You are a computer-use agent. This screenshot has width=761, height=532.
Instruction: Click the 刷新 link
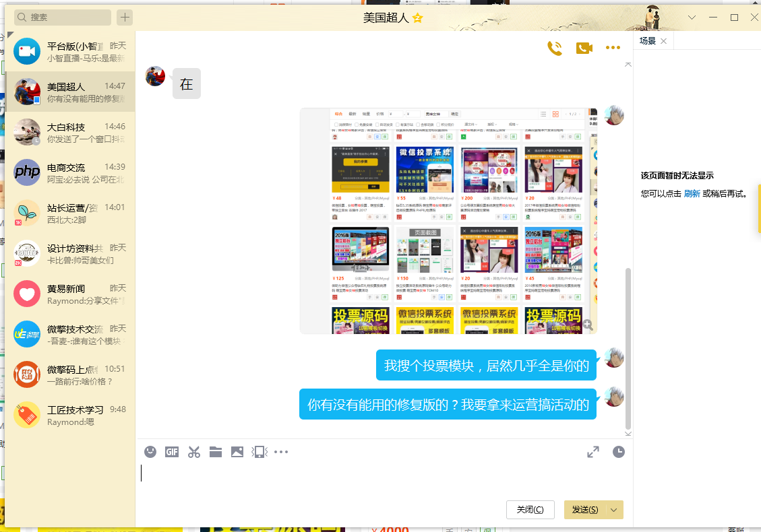click(x=692, y=193)
